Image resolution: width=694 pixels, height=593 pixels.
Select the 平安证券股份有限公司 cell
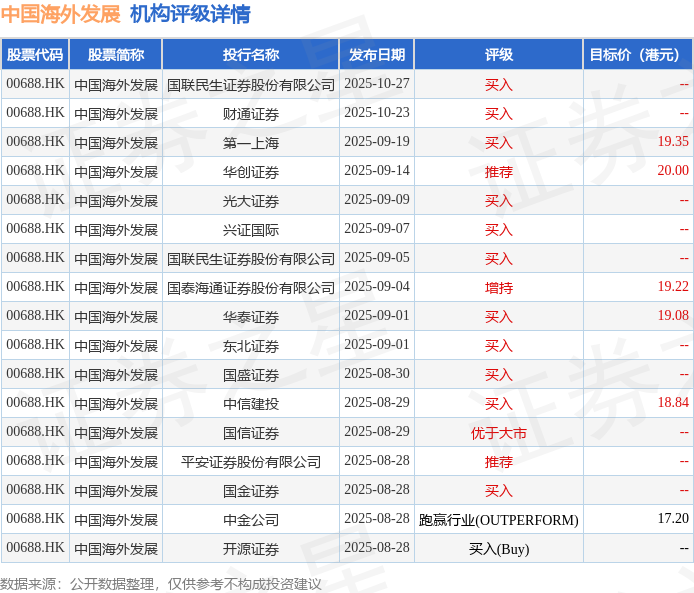[251, 462]
